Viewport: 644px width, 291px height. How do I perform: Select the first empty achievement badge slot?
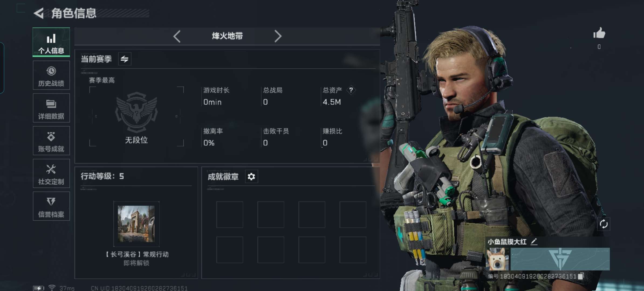pyautogui.click(x=230, y=215)
